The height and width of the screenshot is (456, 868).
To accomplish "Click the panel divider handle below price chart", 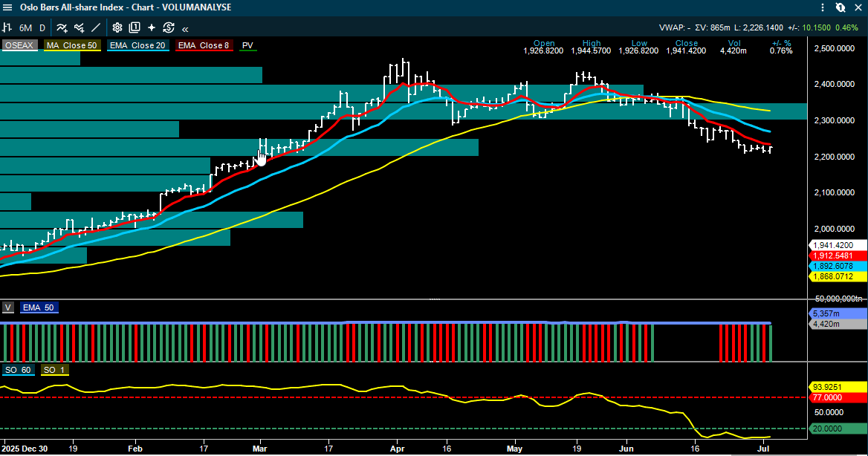I will (435, 299).
